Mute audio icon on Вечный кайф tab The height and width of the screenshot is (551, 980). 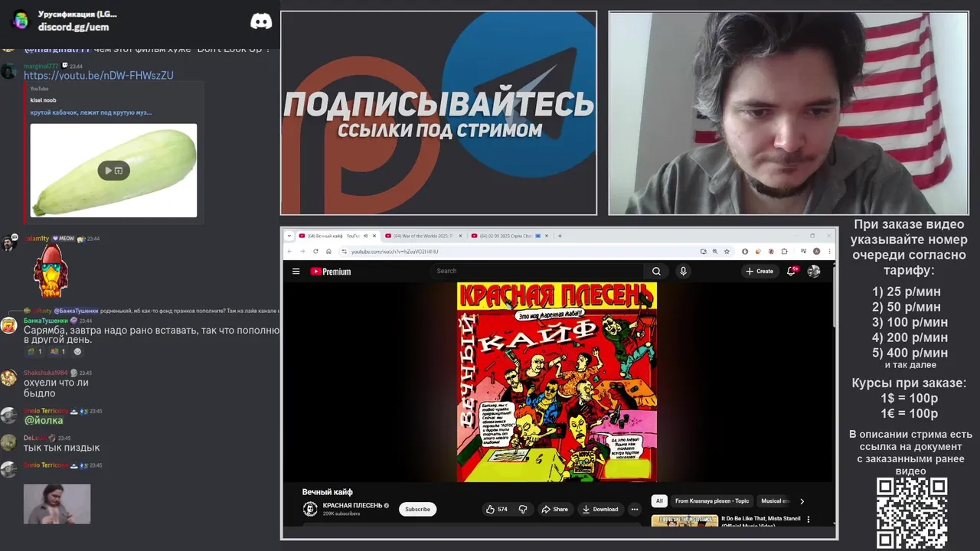(x=365, y=236)
